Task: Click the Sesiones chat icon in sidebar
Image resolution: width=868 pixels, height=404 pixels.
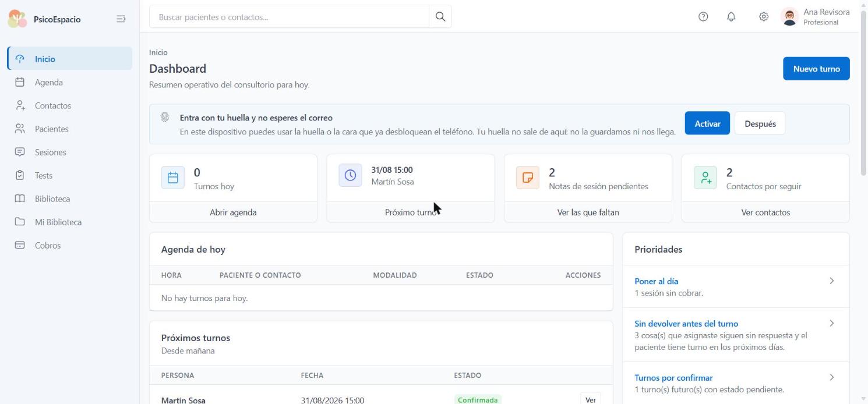Action: pyautogui.click(x=20, y=152)
